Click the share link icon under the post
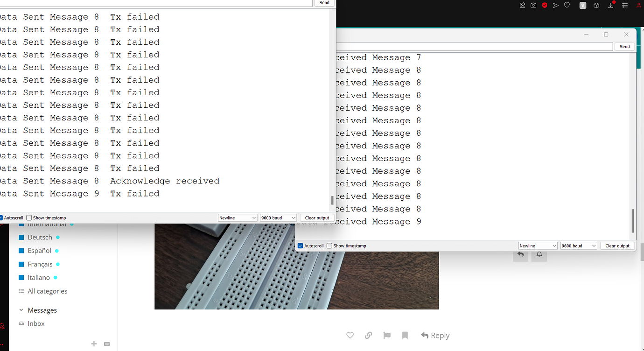This screenshot has width=644, height=351. pyautogui.click(x=368, y=335)
